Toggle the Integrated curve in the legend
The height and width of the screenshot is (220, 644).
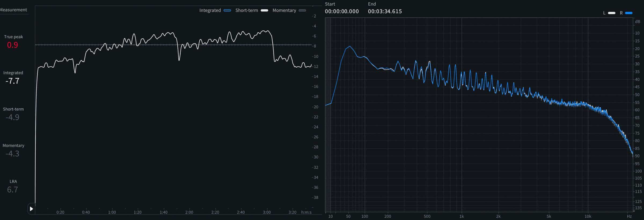click(227, 10)
